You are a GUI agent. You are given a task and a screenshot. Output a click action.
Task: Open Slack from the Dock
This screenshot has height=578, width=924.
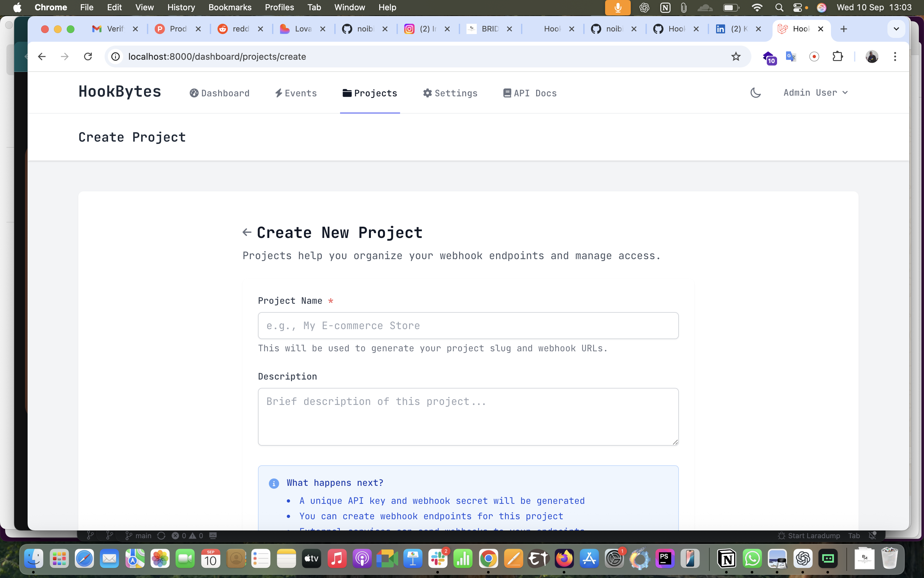pyautogui.click(x=438, y=558)
